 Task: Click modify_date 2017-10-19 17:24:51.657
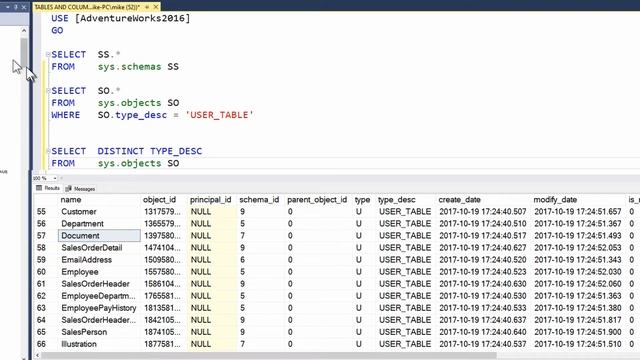click(x=578, y=211)
